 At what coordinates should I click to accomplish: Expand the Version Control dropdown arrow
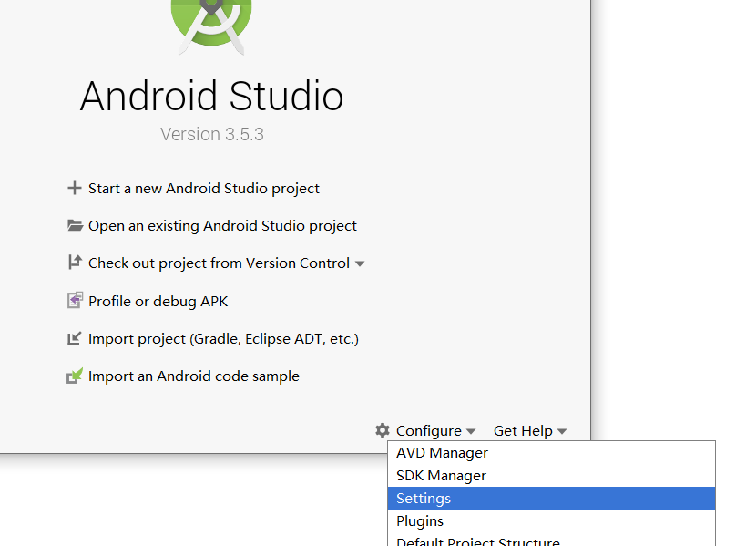coord(359,263)
